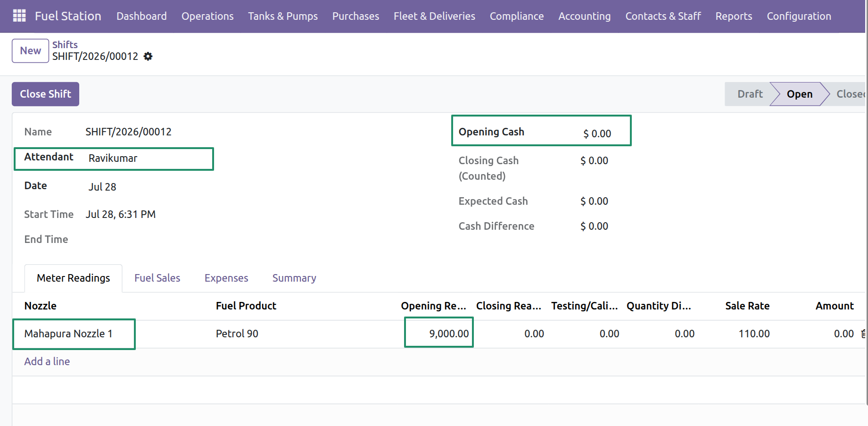Click the Expected Cash $ 0.00 value
Viewport: 868px width, 426px height.
(x=594, y=201)
